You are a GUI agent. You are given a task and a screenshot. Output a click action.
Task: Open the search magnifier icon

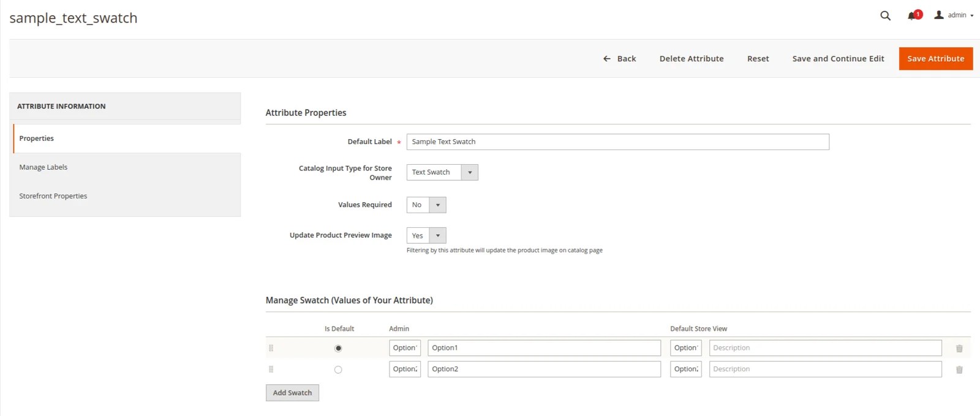[885, 15]
